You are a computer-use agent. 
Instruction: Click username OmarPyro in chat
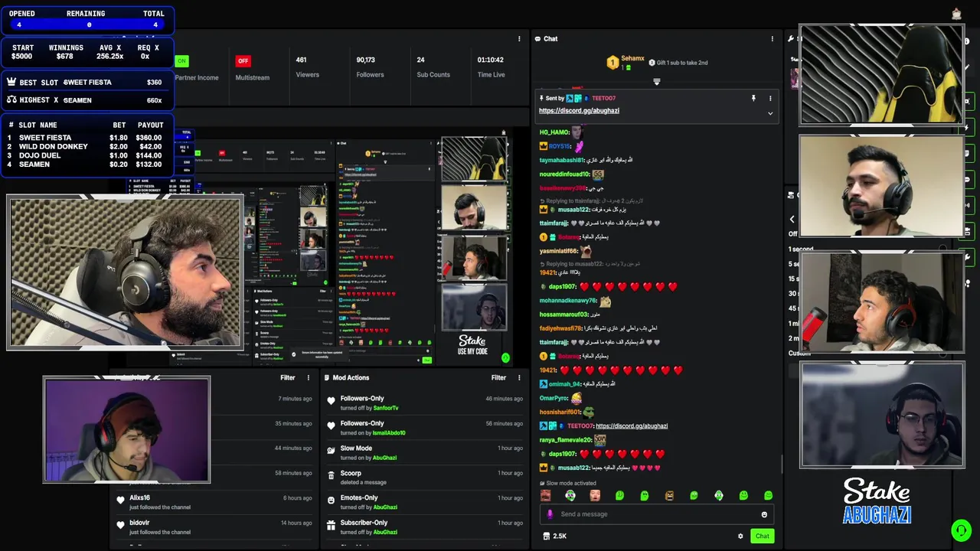click(x=554, y=399)
